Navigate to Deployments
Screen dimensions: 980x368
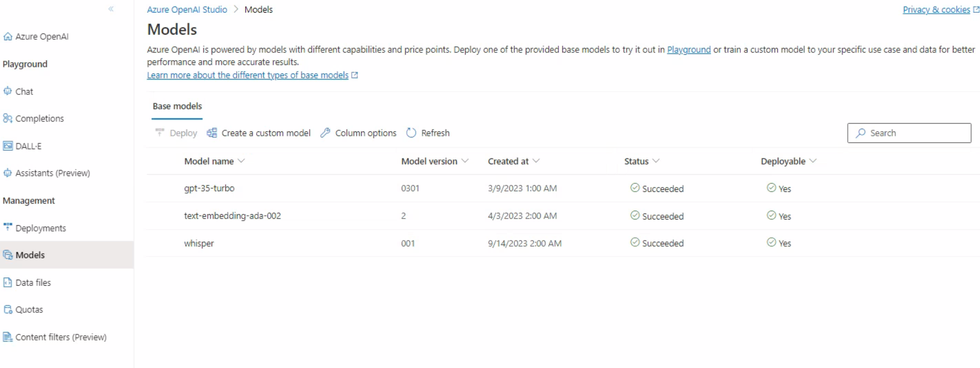pyautogui.click(x=41, y=228)
